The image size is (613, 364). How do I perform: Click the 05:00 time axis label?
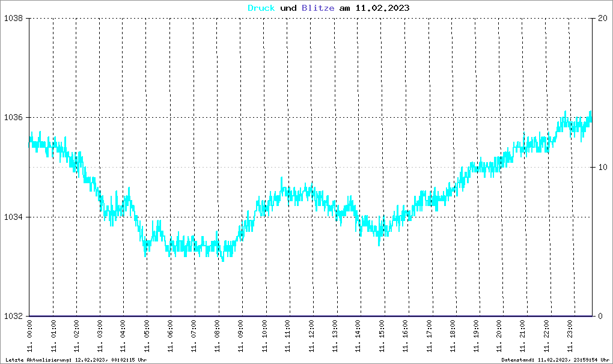pyautogui.click(x=147, y=336)
